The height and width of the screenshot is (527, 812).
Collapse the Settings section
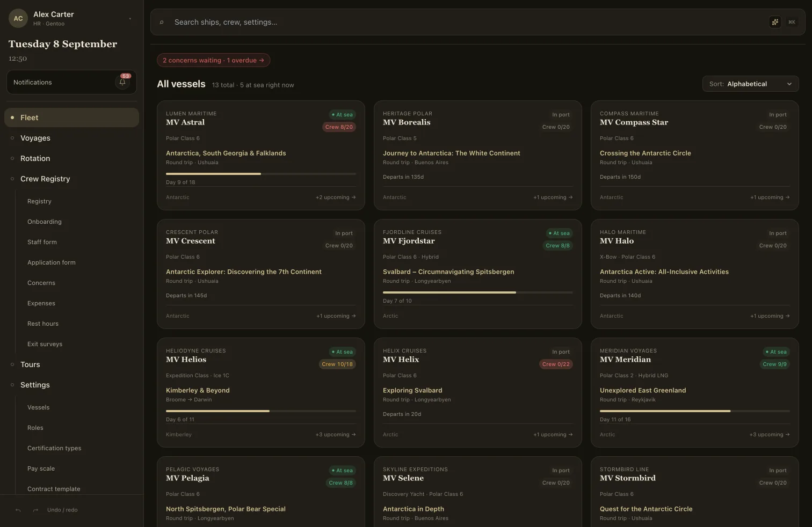click(x=71, y=385)
